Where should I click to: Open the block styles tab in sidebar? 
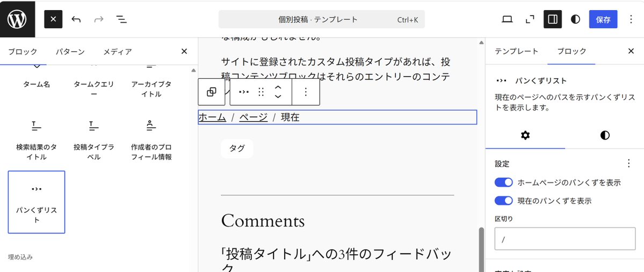tap(605, 135)
